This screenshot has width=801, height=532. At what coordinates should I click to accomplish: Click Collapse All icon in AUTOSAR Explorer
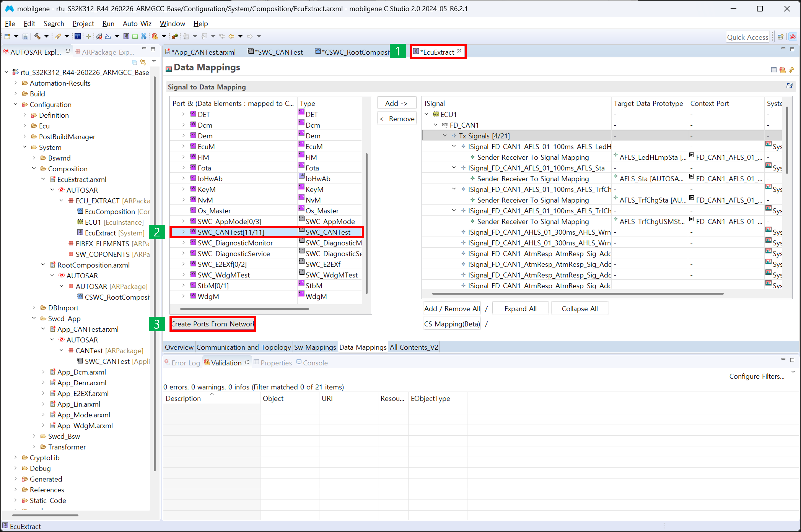tap(134, 62)
